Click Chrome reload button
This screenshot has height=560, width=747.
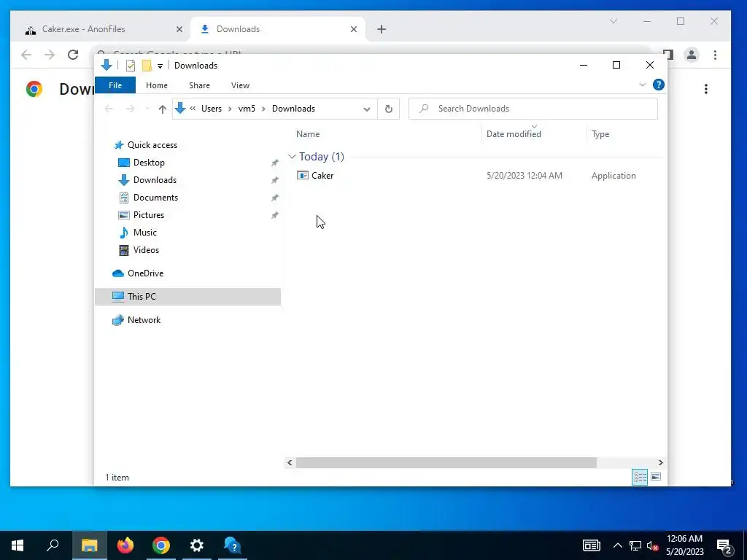point(73,55)
